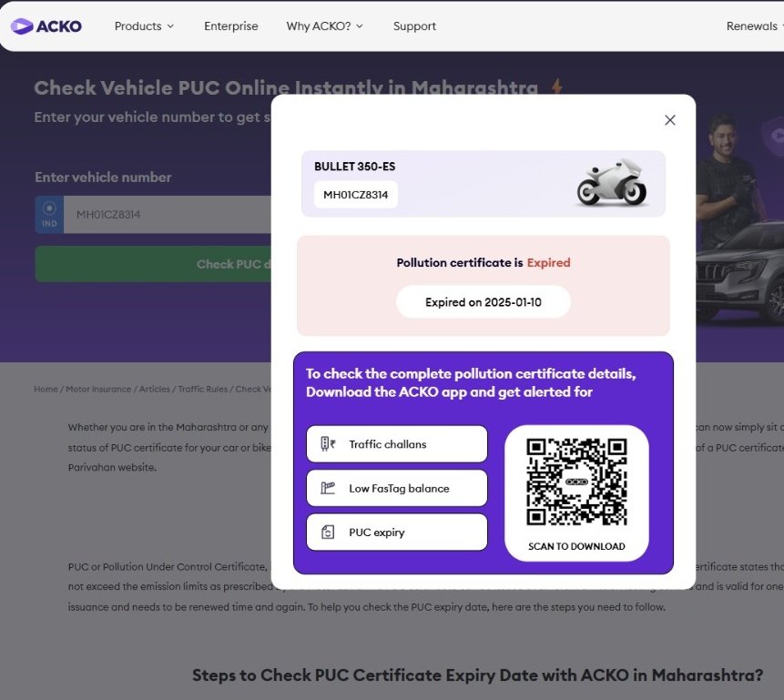Click the Enter vehicle number label

(x=103, y=177)
